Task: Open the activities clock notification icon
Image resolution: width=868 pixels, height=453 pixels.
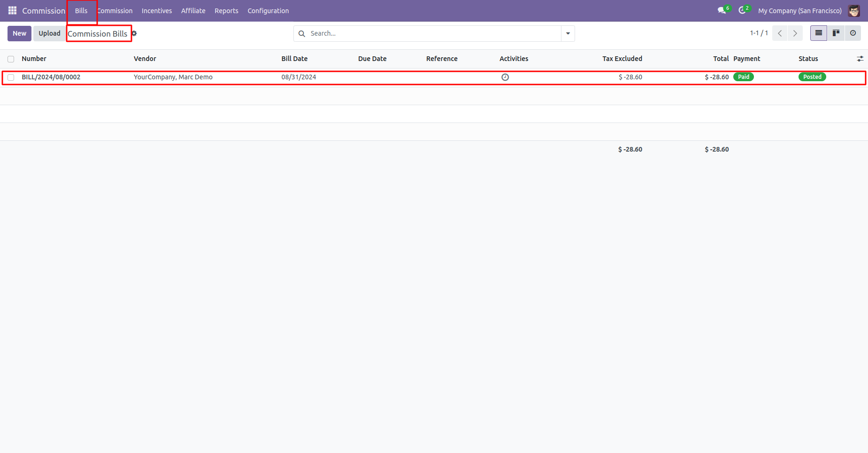Action: click(x=743, y=10)
